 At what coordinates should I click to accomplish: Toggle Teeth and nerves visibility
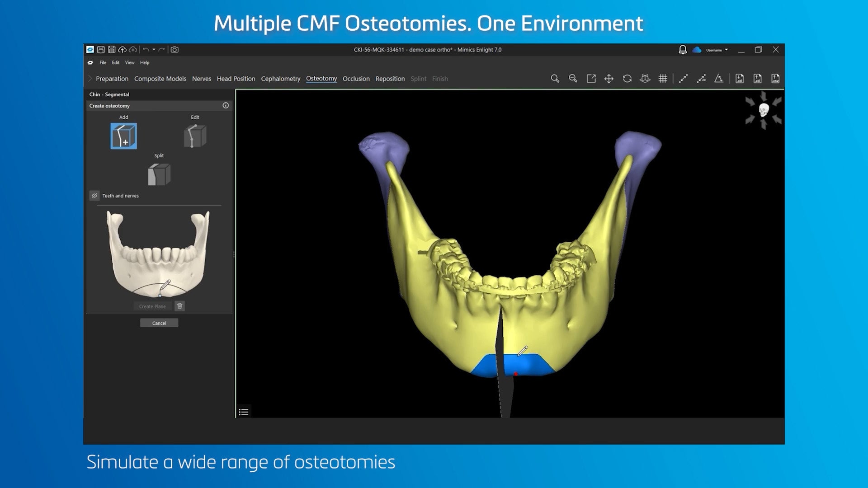(x=94, y=196)
